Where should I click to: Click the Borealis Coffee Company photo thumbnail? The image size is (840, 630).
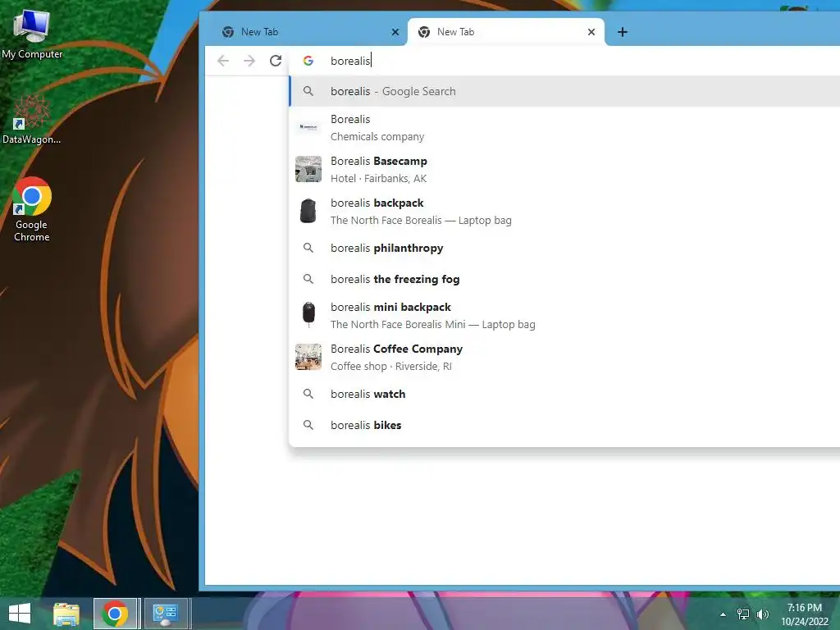(308, 357)
